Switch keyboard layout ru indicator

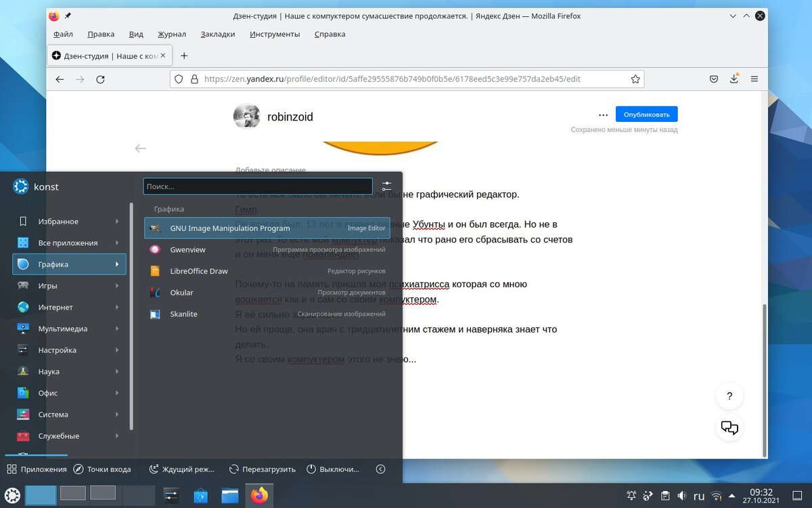pyautogui.click(x=700, y=496)
